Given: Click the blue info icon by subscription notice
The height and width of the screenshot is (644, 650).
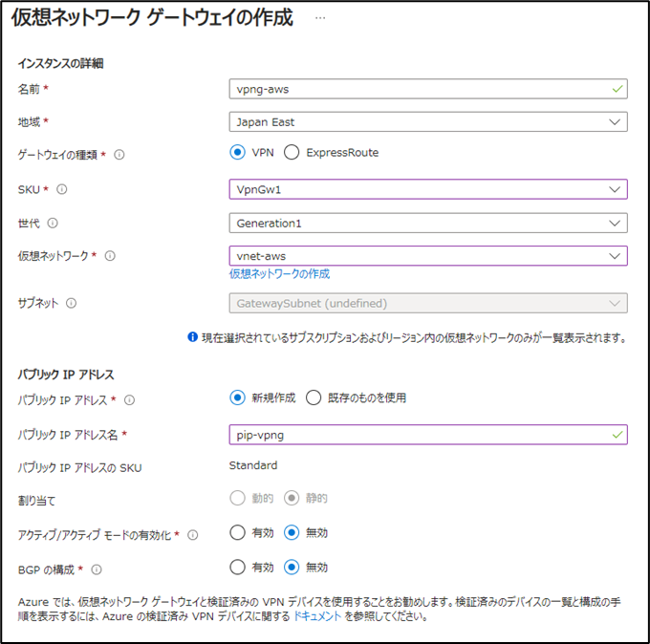Looking at the screenshot, I should pyautogui.click(x=192, y=337).
